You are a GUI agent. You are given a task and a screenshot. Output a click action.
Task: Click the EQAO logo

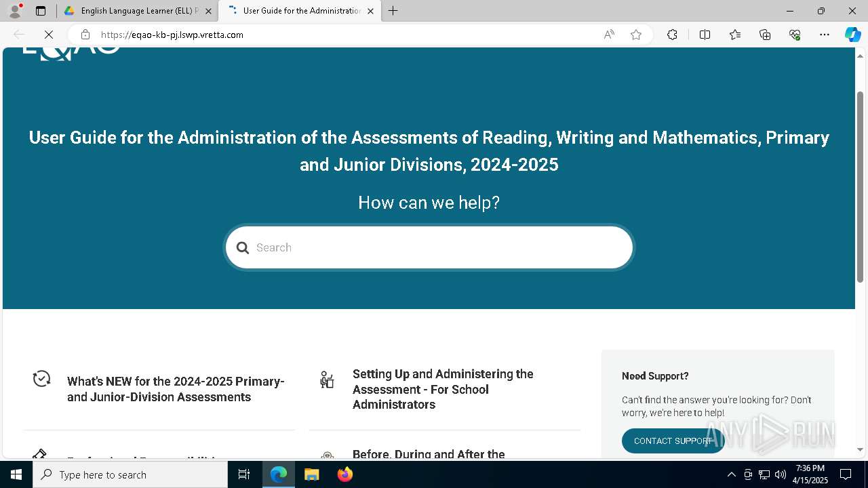72,54
